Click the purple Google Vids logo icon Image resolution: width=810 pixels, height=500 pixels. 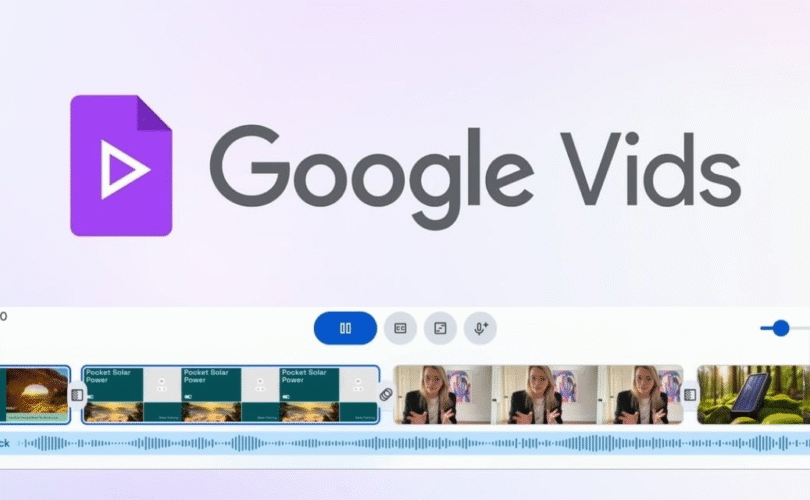[121, 164]
